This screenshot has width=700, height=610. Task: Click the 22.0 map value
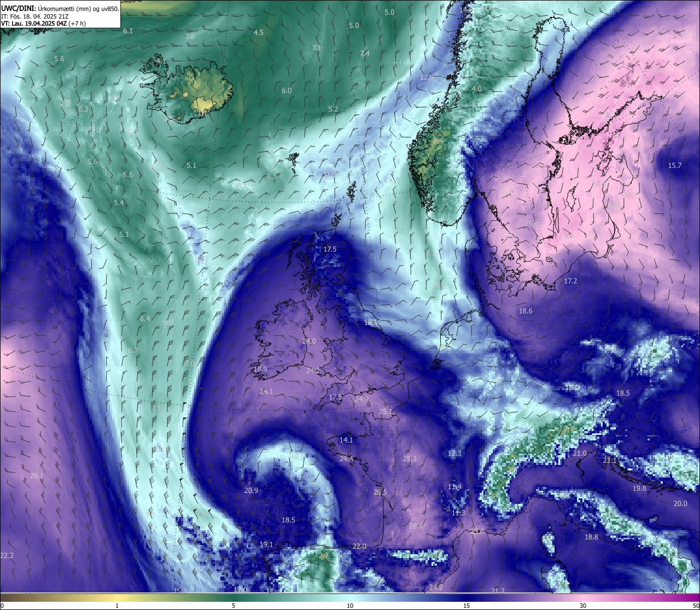[x=359, y=546]
